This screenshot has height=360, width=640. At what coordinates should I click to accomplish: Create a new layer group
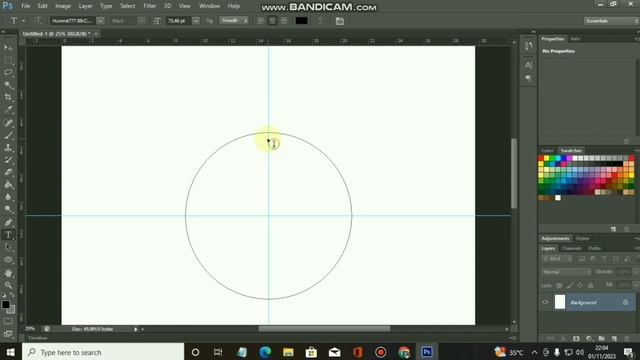(601, 338)
